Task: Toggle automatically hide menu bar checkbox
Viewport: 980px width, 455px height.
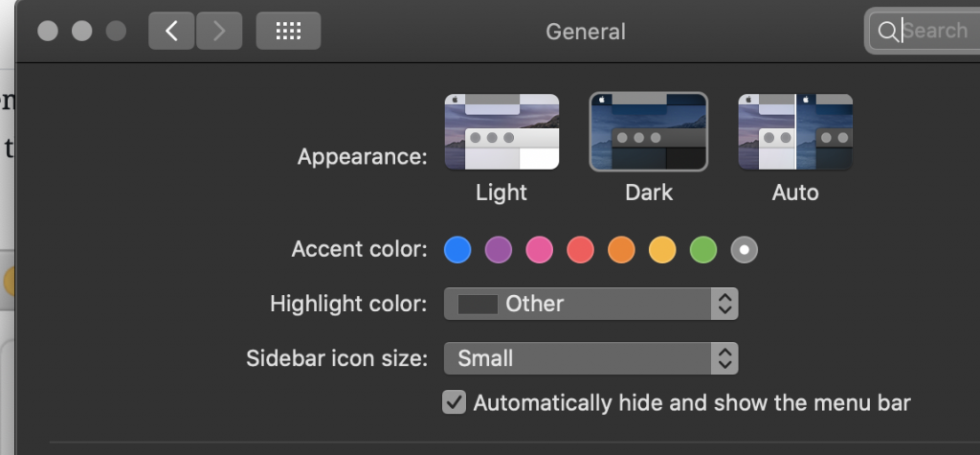Action: point(455,402)
